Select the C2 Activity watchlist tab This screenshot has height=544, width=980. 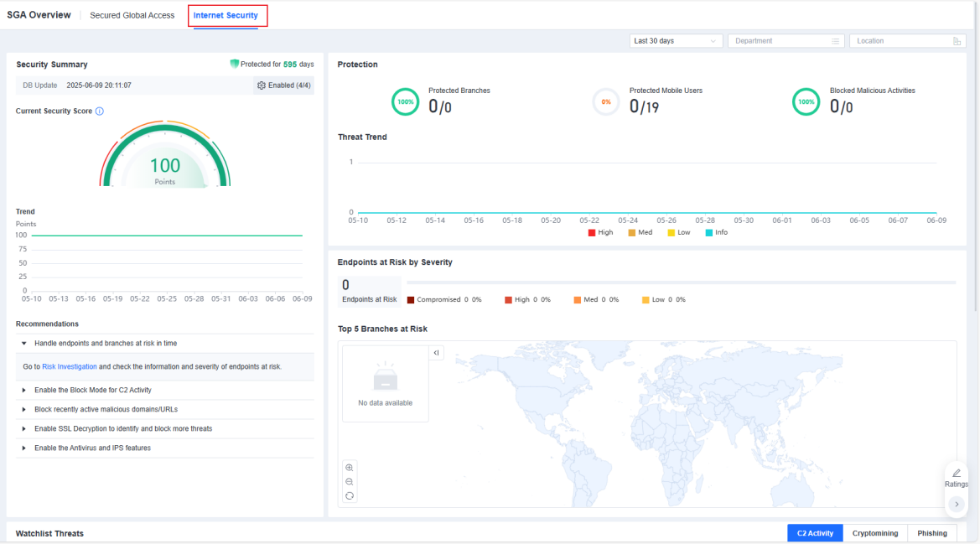tap(815, 533)
